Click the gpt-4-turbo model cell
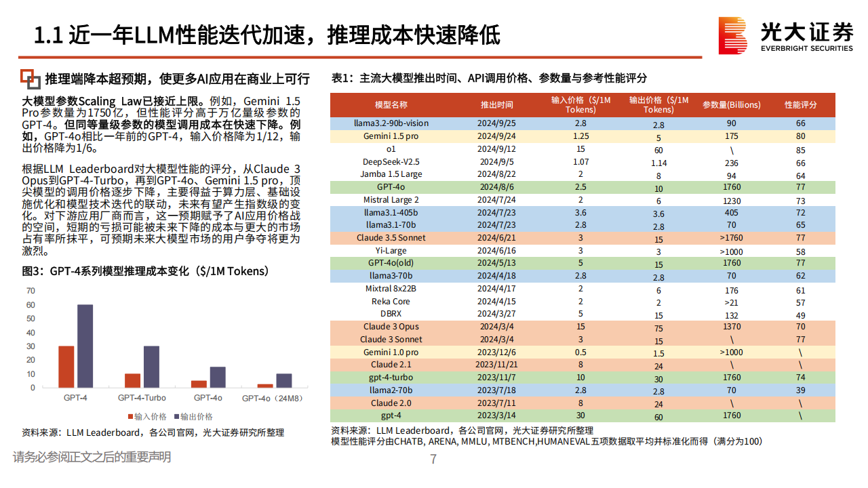Image resolution: width=868 pixels, height=488 pixels. pyautogui.click(x=391, y=378)
